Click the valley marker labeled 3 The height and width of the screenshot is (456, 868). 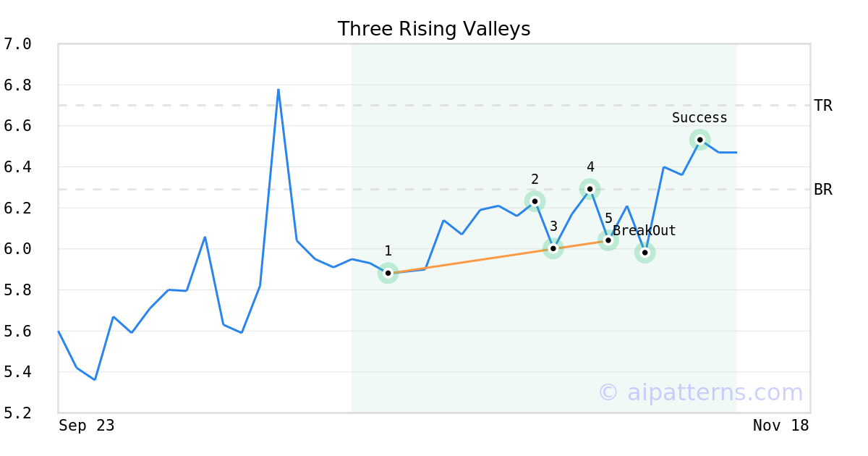pos(553,248)
